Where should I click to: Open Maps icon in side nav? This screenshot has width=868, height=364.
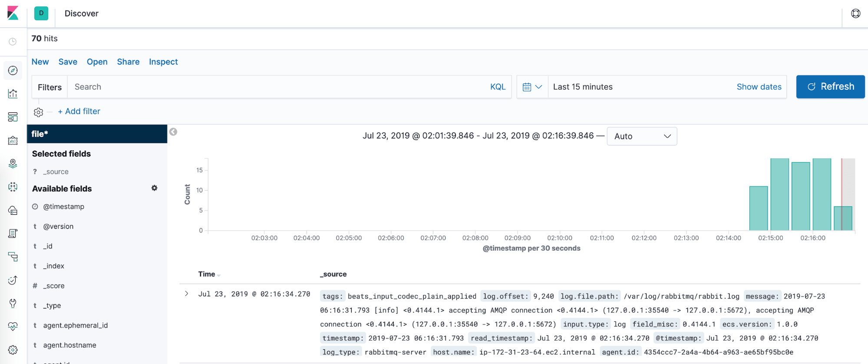(x=13, y=164)
